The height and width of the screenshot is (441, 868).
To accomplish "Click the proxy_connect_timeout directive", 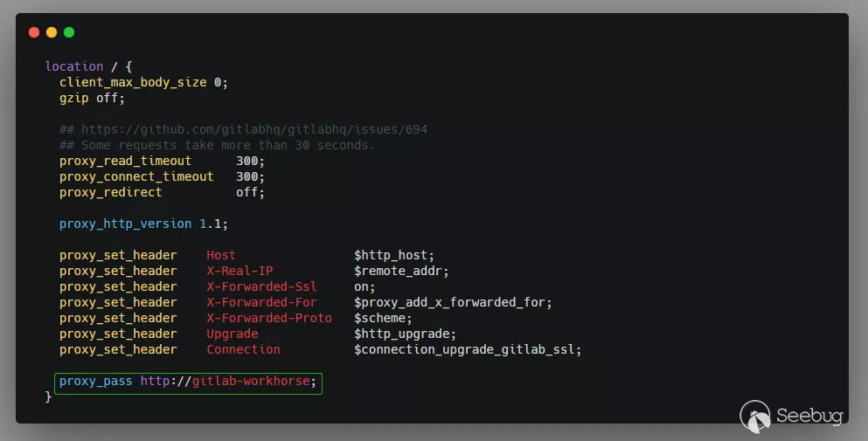I will pyautogui.click(x=136, y=176).
